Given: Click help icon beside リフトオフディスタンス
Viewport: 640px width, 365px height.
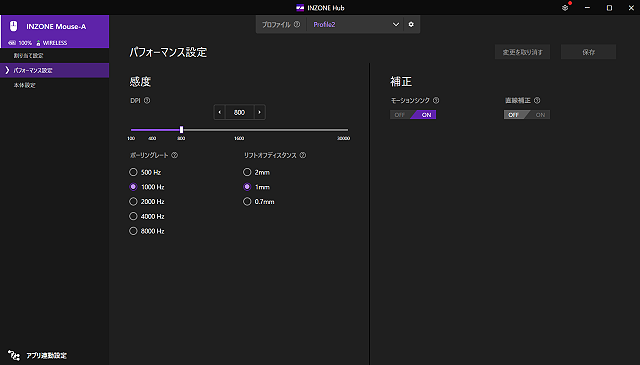Looking at the screenshot, I should tap(303, 155).
